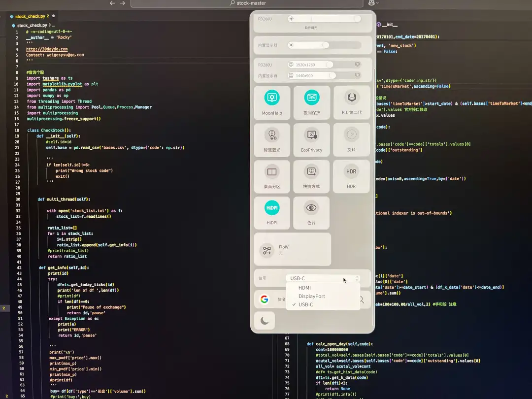Click the 'class CheckStock():' line
This screenshot has width=532, height=399.
click(49, 130)
